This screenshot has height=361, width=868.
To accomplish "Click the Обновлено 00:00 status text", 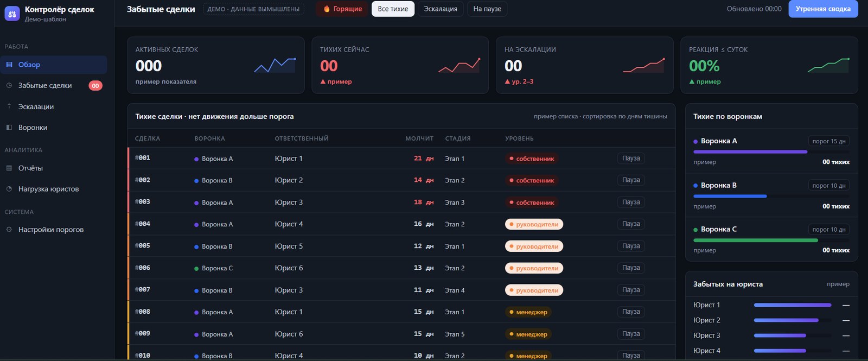I will click(754, 9).
